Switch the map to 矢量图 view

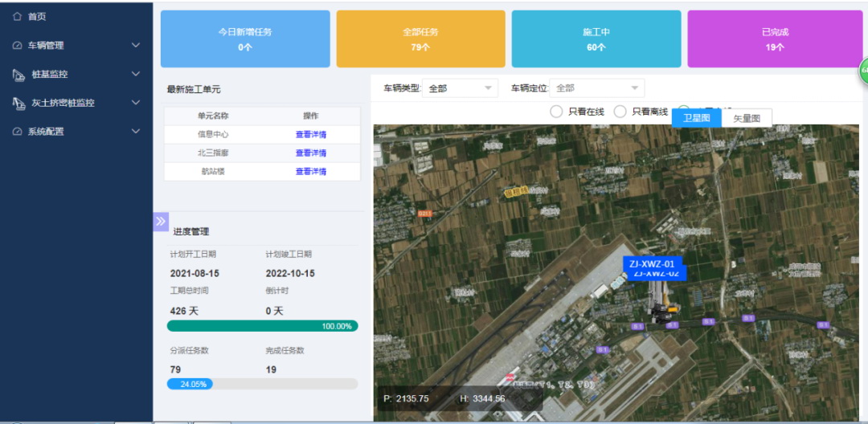coord(747,118)
